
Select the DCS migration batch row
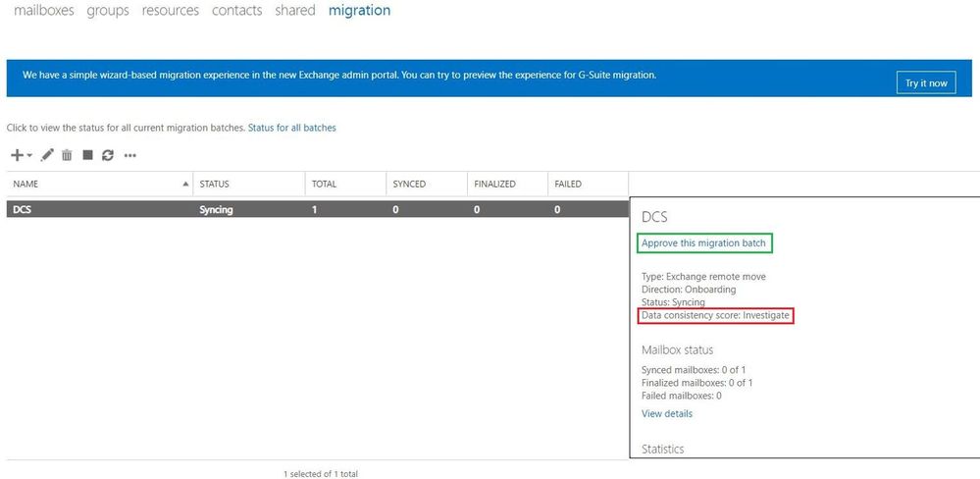pos(318,210)
